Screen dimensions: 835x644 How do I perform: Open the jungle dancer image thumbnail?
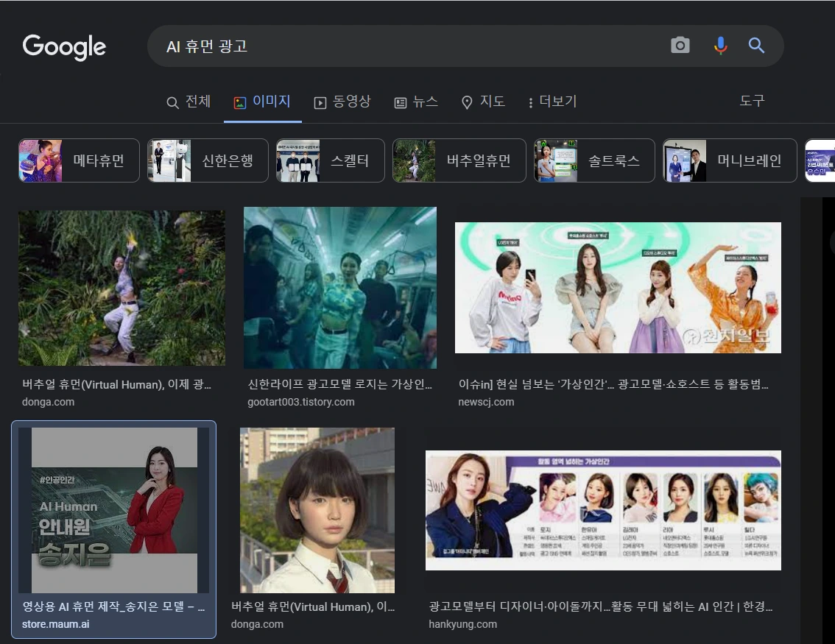[122, 288]
